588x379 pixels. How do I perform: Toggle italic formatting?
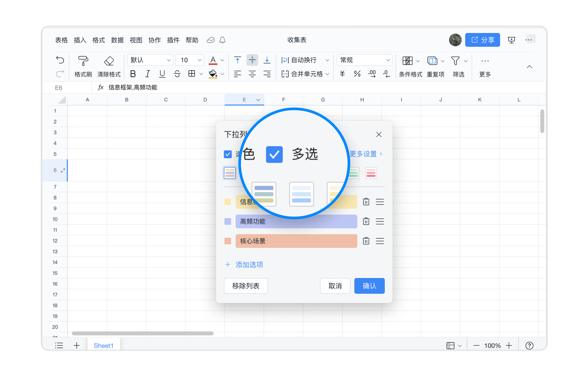pos(148,74)
